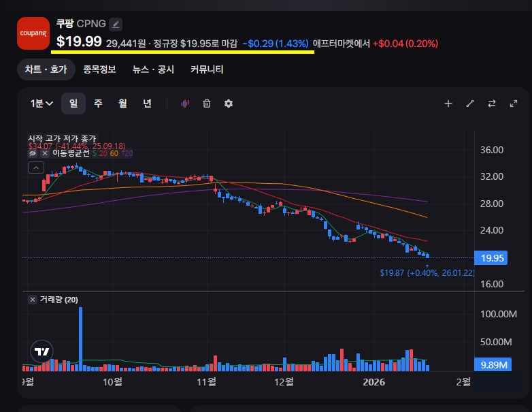
Task: Open the 뉴스 · 공시 tab
Action: click(x=153, y=69)
